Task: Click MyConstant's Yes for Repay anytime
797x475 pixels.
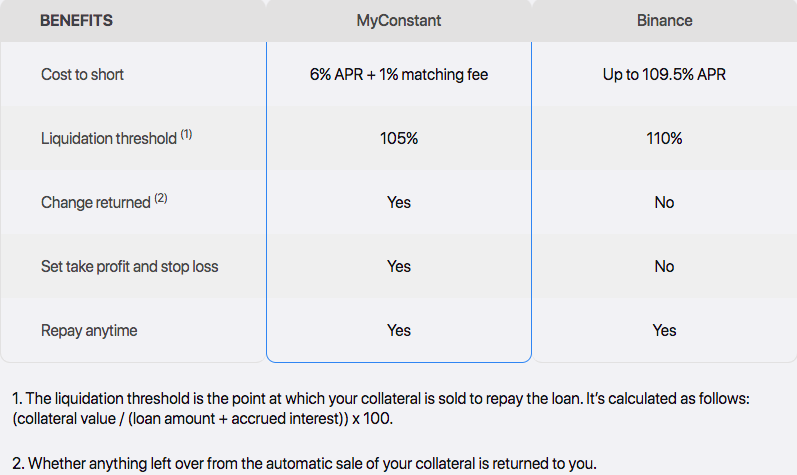Action: pos(399,330)
